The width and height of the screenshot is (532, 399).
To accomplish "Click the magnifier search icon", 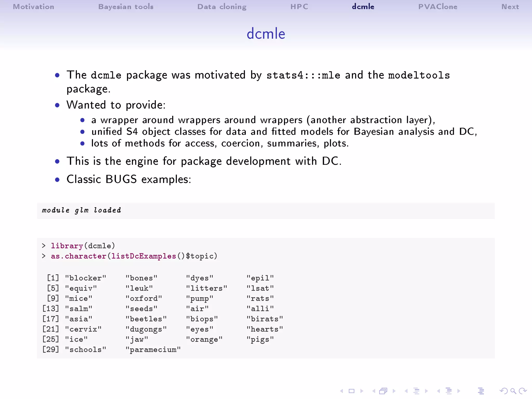I will (513, 391).
